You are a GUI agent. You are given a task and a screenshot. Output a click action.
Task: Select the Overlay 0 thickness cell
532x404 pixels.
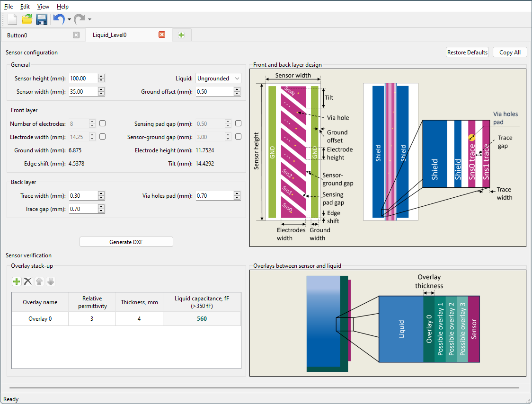[139, 319]
